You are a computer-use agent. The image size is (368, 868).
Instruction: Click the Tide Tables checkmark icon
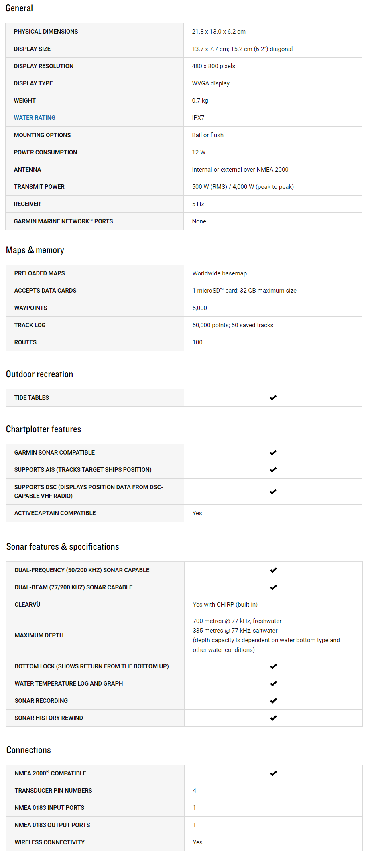(x=273, y=398)
